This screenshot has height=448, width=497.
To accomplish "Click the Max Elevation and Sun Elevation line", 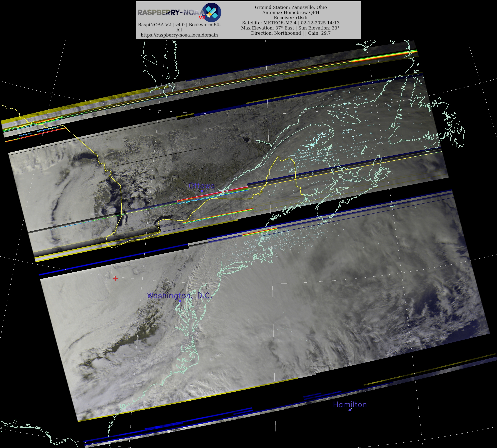I will tap(290, 28).
